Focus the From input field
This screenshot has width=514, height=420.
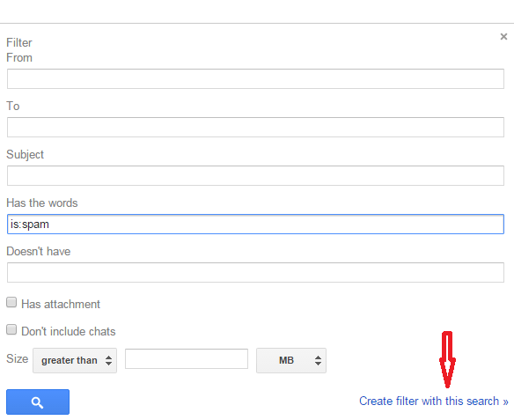pyautogui.click(x=255, y=78)
